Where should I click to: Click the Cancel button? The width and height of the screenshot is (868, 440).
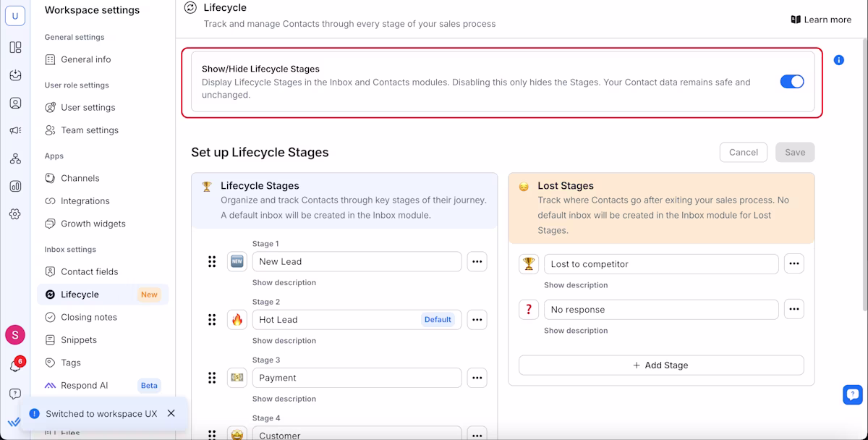click(x=744, y=152)
